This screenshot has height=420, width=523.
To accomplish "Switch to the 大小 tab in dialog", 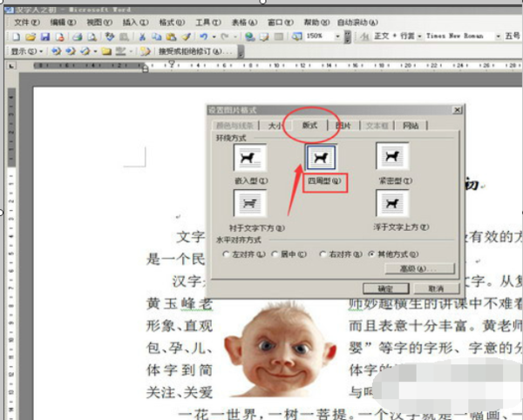I will coord(275,125).
